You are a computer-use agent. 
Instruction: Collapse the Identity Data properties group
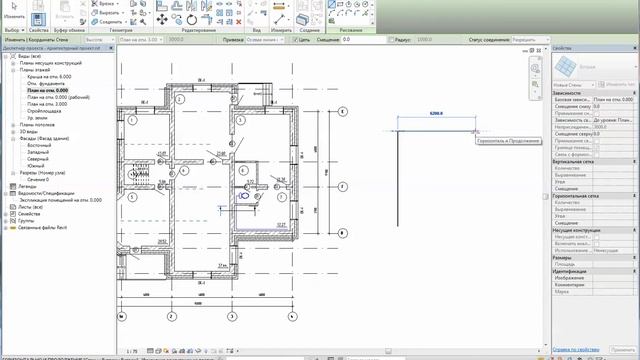(x=634, y=271)
